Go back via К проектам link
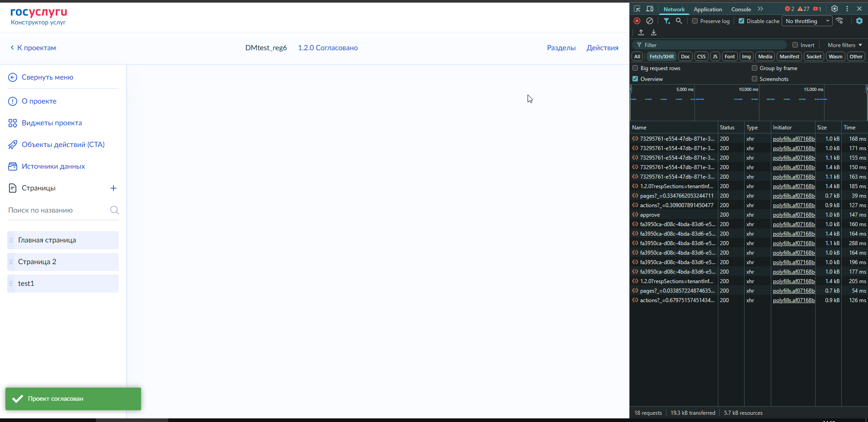 point(33,48)
